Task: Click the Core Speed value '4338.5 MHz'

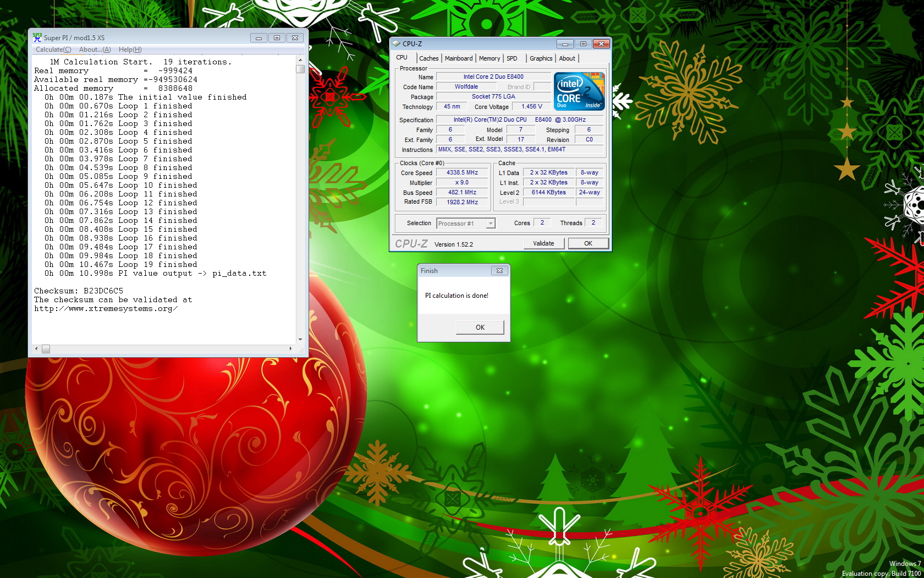Action: (x=462, y=172)
